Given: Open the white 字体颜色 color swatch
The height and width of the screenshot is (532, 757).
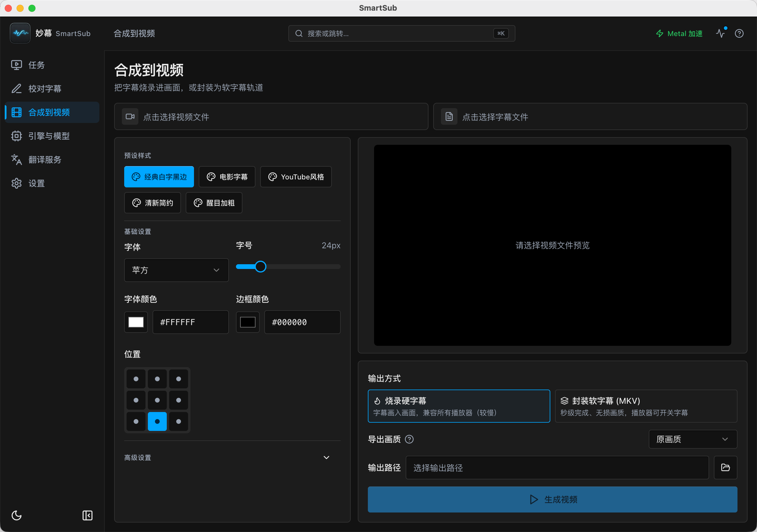Looking at the screenshot, I should (136, 322).
